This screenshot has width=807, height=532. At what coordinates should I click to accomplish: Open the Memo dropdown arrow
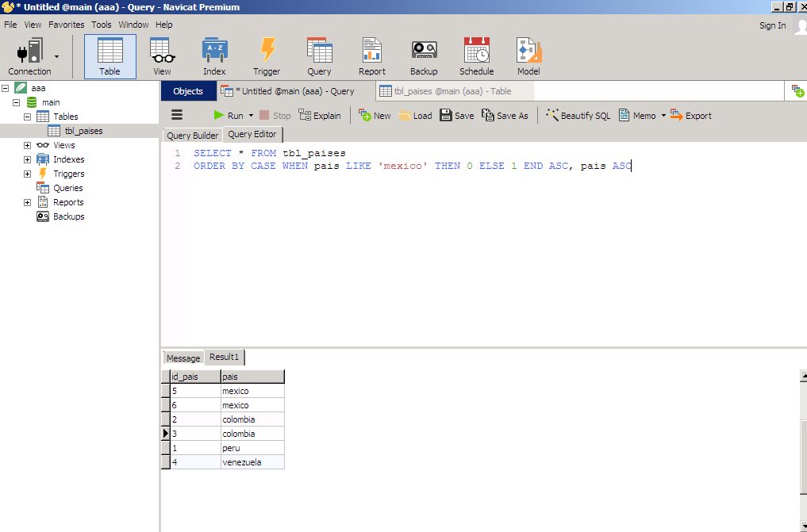663,116
